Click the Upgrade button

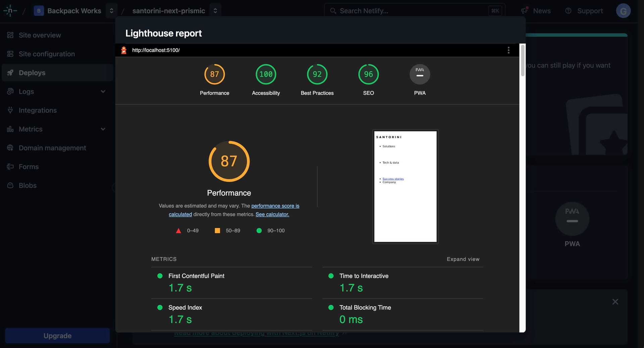[57, 335]
